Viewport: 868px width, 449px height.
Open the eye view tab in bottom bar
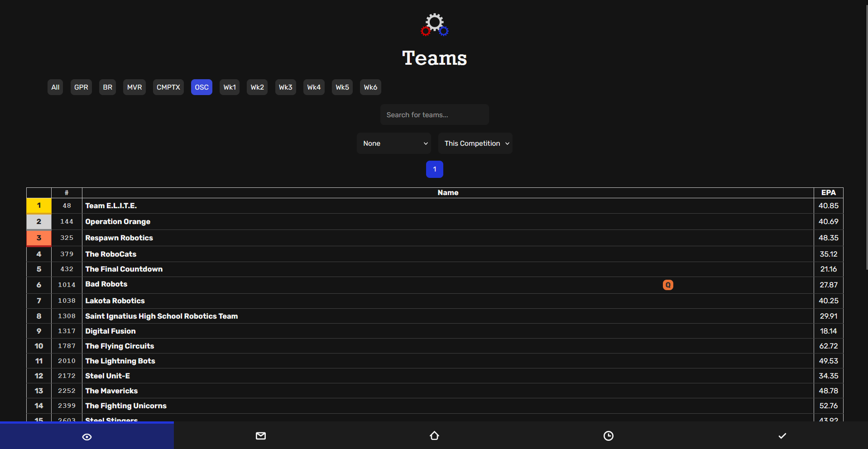[87, 436]
